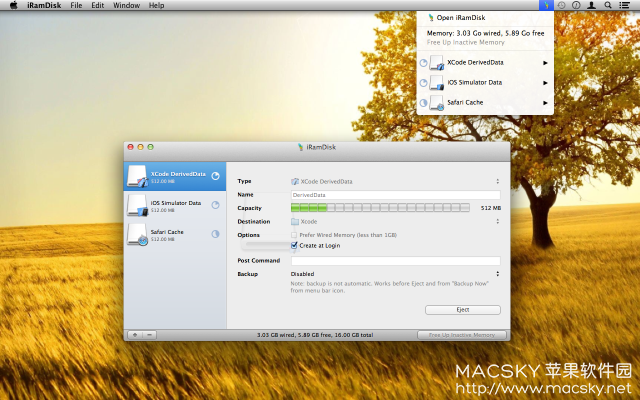Click Memory 3.03 Go wired text in menu

(x=485, y=33)
